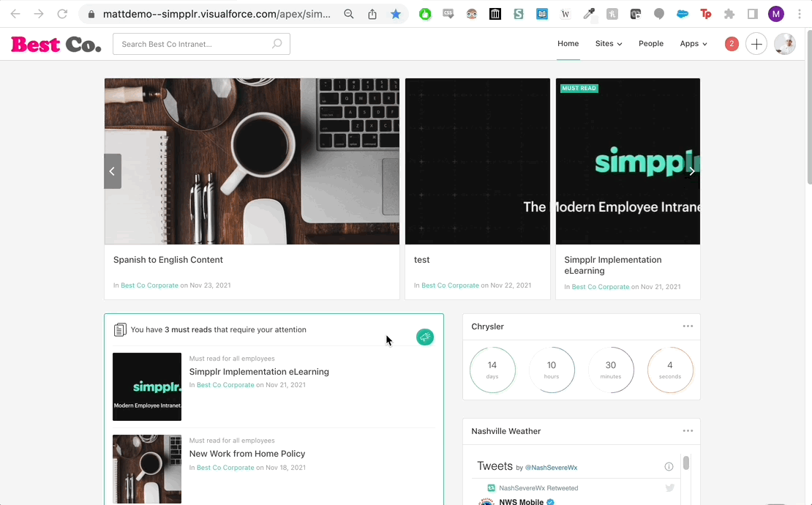Open the CSS extension icon

coord(448,15)
